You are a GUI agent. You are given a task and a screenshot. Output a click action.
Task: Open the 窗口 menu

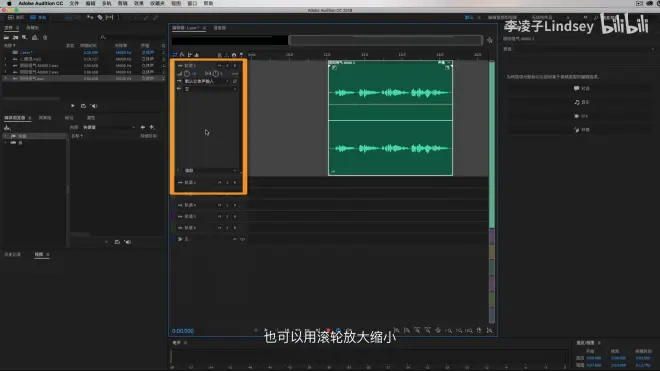[192, 3]
